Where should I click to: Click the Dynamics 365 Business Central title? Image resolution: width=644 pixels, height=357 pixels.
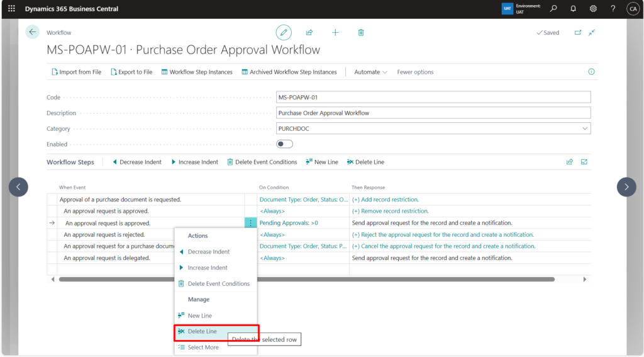click(x=72, y=9)
